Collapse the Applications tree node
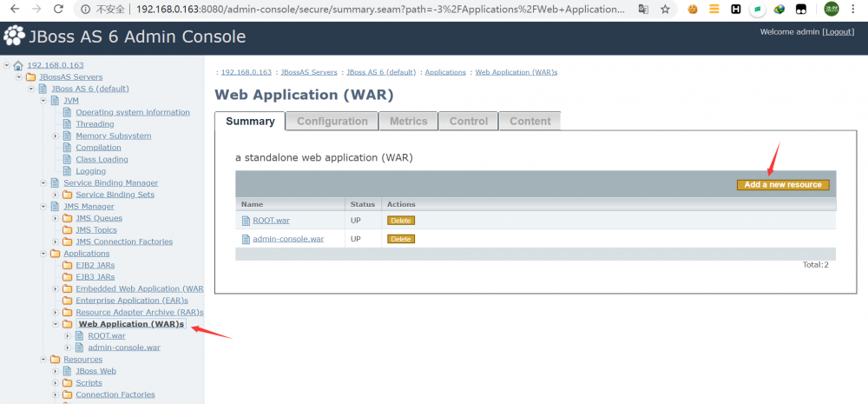The height and width of the screenshot is (404, 868). [43, 254]
